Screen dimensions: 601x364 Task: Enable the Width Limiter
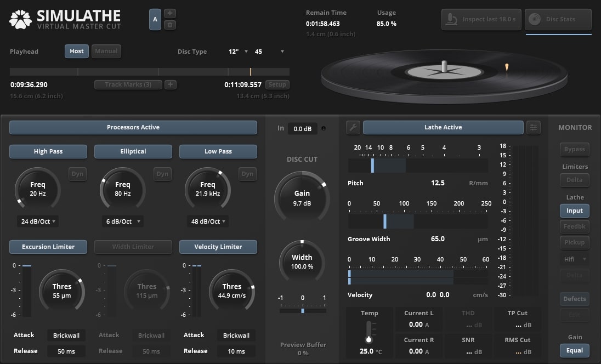pyautogui.click(x=133, y=247)
